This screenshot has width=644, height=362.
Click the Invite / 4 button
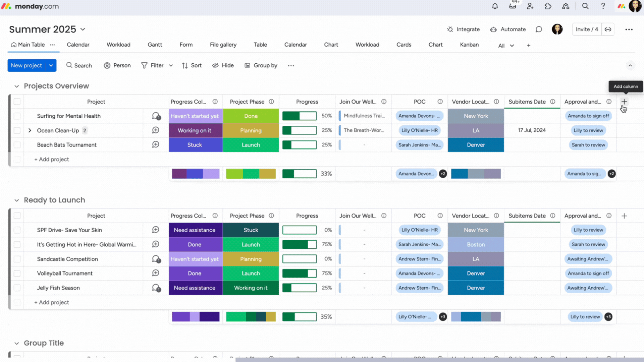(x=587, y=29)
